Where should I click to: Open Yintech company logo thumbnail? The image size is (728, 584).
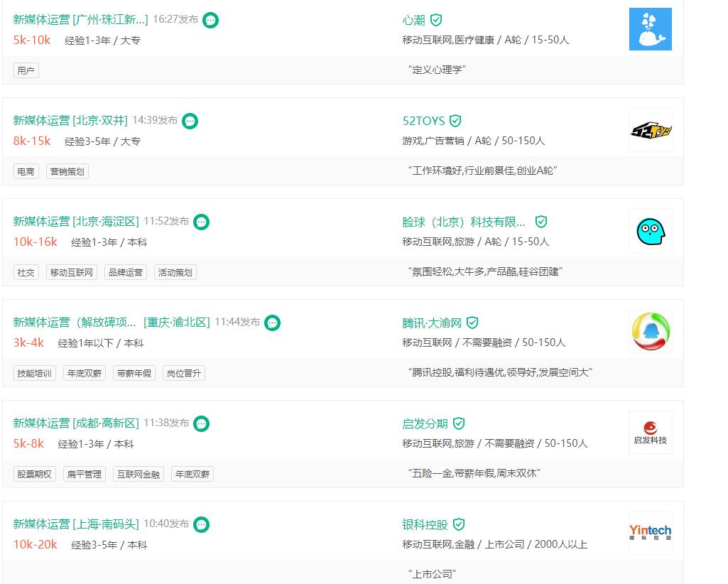tap(650, 533)
